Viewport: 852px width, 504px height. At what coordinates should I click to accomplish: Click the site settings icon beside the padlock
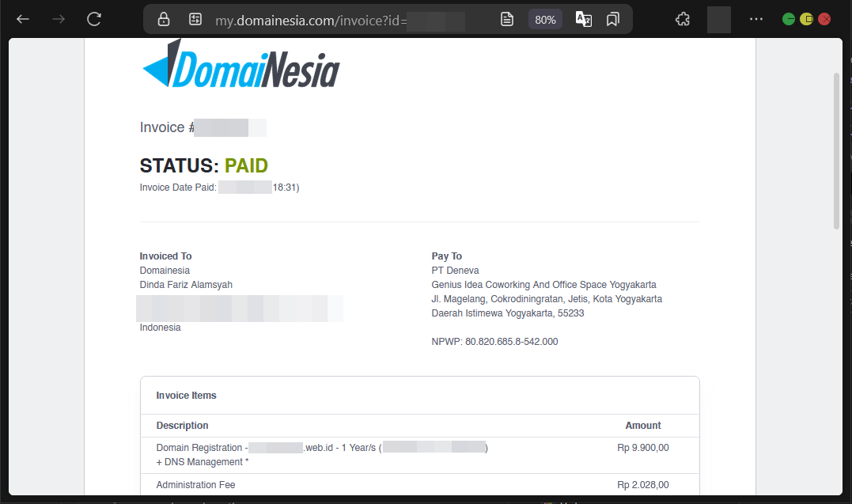[x=195, y=18]
